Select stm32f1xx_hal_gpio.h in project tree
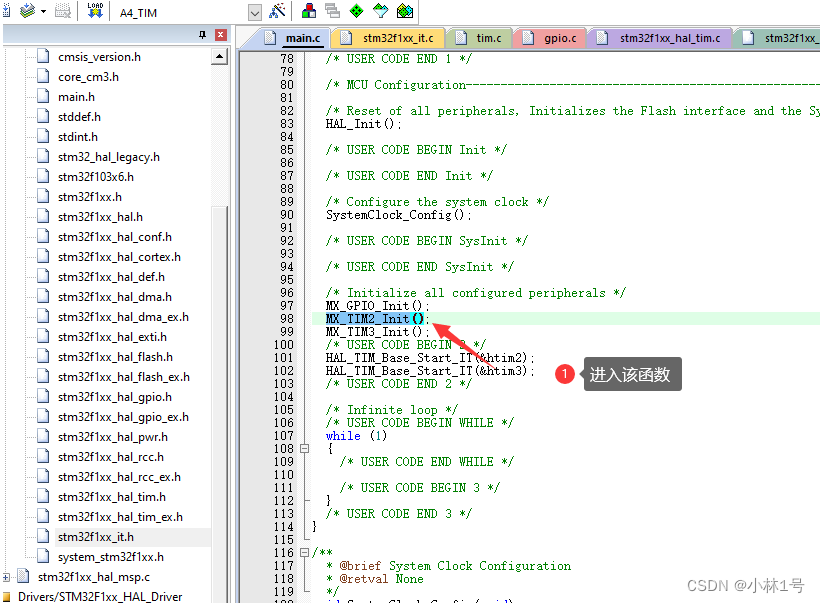 115,397
